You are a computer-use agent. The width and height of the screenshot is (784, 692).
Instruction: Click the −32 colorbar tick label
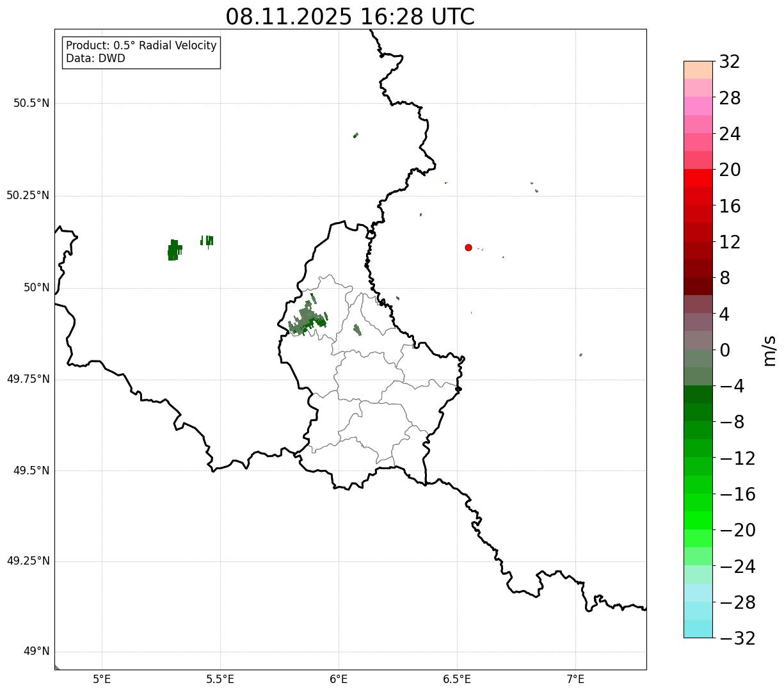pyautogui.click(x=737, y=638)
